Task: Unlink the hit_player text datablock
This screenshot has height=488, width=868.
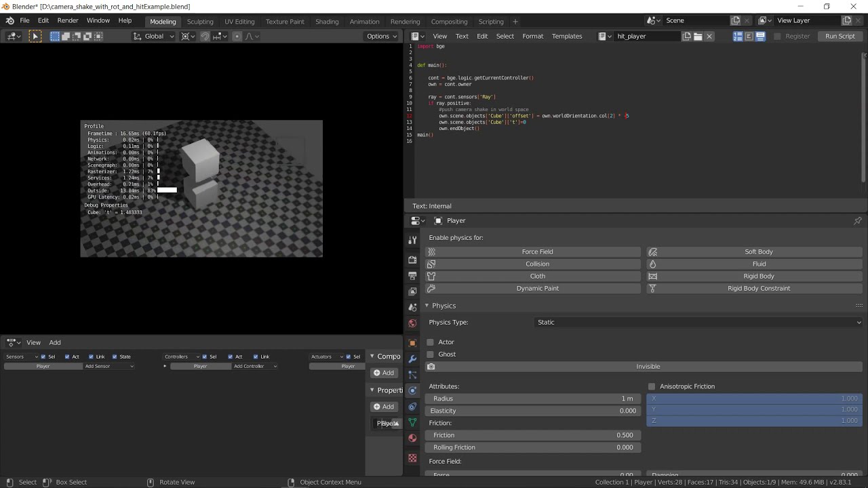Action: pos(709,36)
